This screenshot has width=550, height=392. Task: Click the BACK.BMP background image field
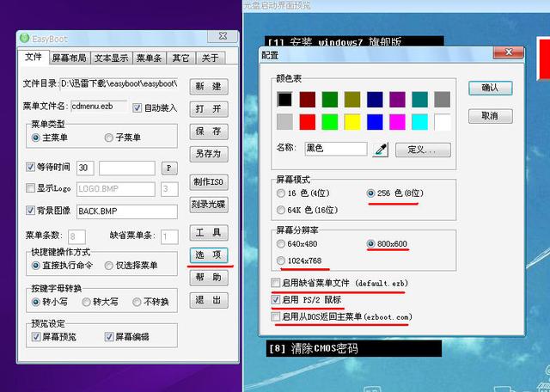pyautogui.click(x=127, y=211)
